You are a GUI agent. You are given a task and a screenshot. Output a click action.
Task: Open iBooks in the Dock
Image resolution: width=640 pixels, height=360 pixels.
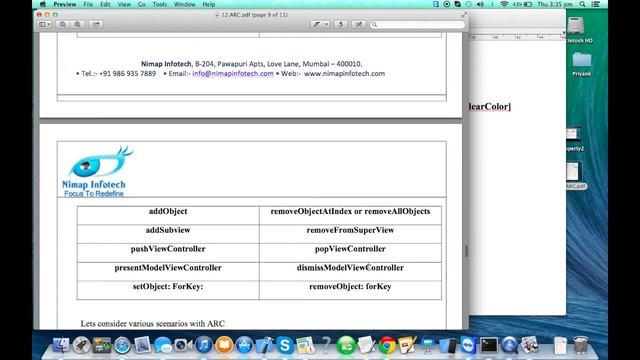click(224, 345)
